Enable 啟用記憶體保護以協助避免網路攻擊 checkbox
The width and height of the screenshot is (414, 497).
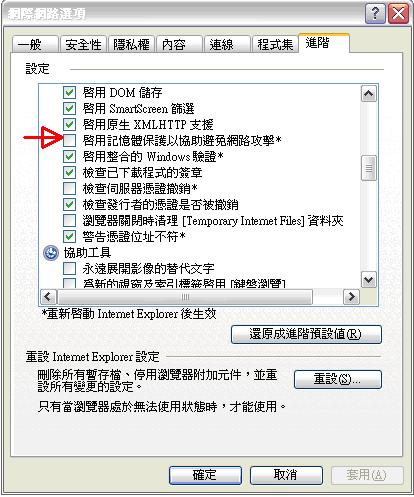coord(69,140)
